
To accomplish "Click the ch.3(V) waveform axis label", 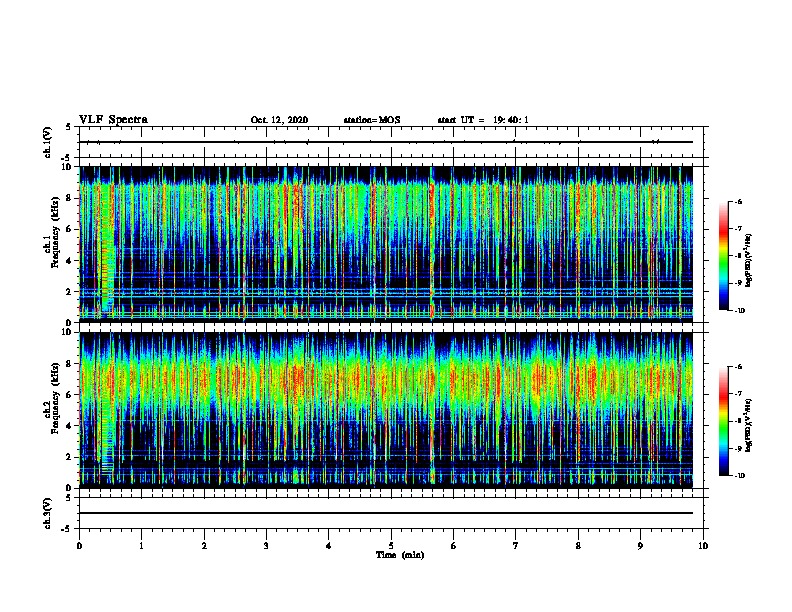I will point(48,513).
